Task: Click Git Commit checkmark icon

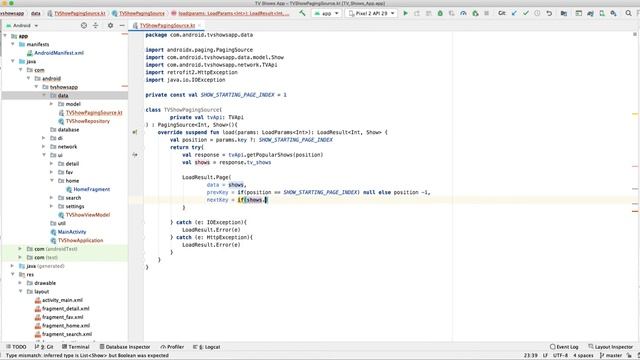Action: coord(526,13)
